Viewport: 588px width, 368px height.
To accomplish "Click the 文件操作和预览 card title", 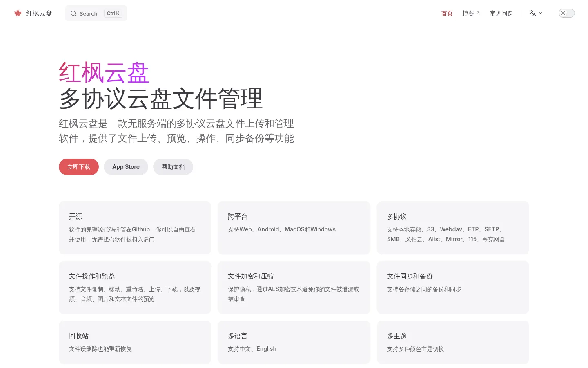I will click(x=92, y=276).
